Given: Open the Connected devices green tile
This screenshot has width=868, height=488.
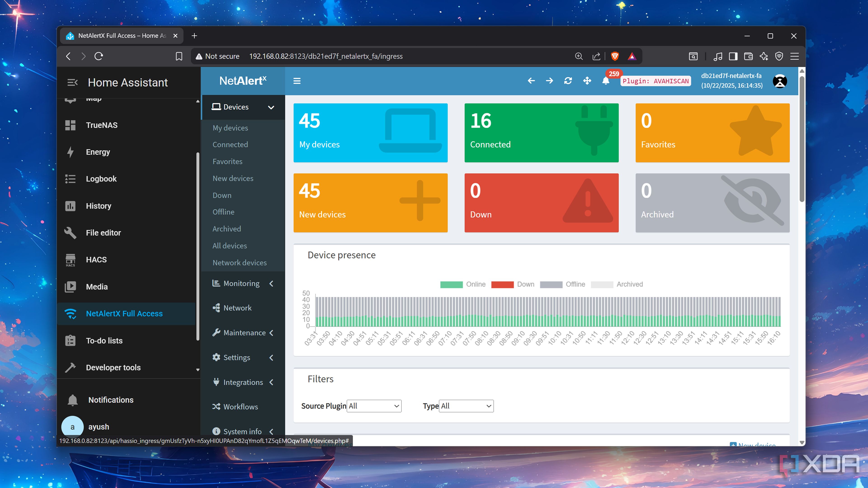Looking at the screenshot, I should click(541, 133).
